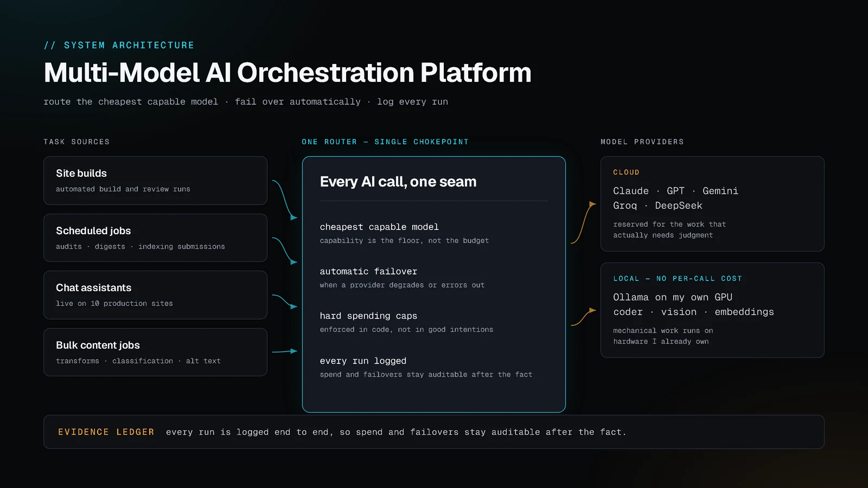
Task: Click 'spend and failovers stay auditable' line in router
Action: tap(426, 375)
